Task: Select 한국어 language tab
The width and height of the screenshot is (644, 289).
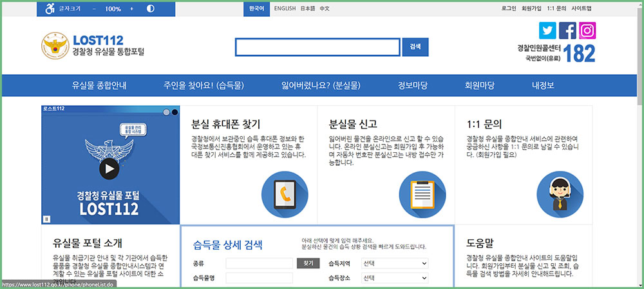Action: 257,8
